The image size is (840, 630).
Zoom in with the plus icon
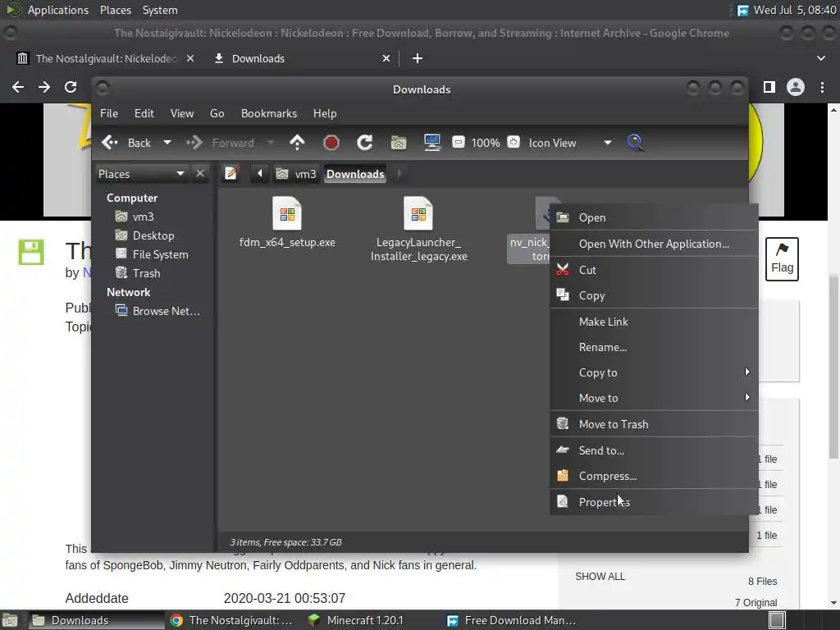[x=514, y=142]
